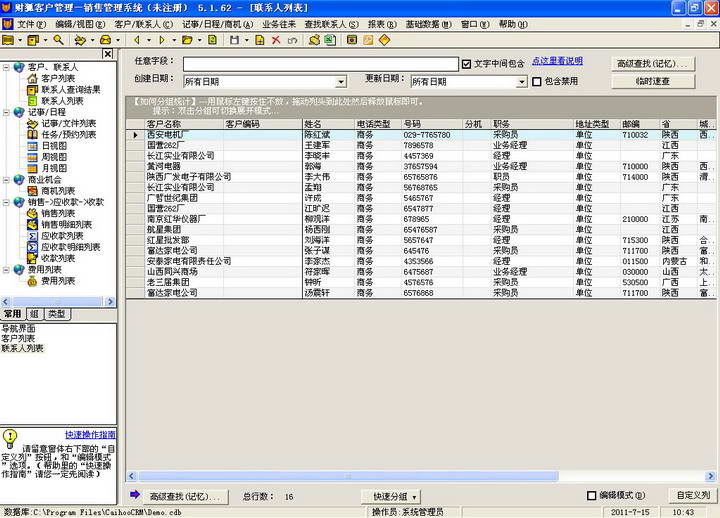Image resolution: width=720 pixels, height=518 pixels.
Task: Click navigation tree horizontal scrollbar right arrow
Action: [x=110, y=302]
